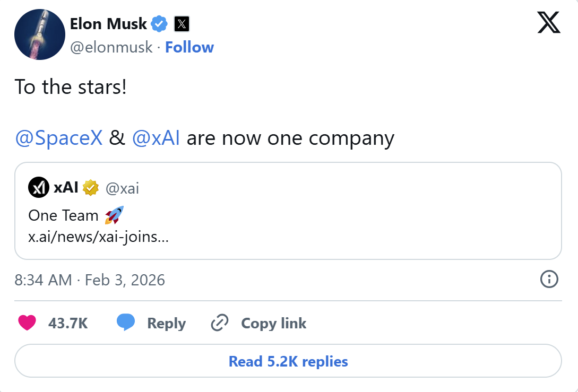Click the Copy link text button
Screen dimensions: 578x392
[x=273, y=323]
